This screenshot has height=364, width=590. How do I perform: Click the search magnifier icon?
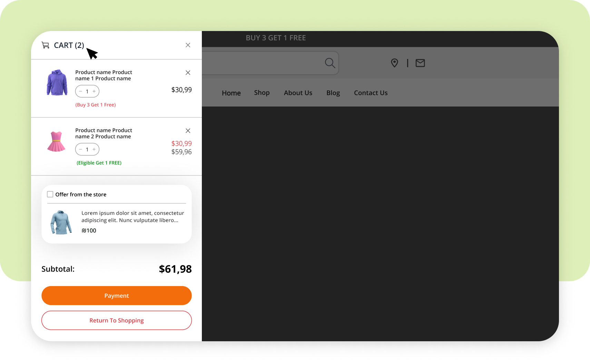[330, 63]
